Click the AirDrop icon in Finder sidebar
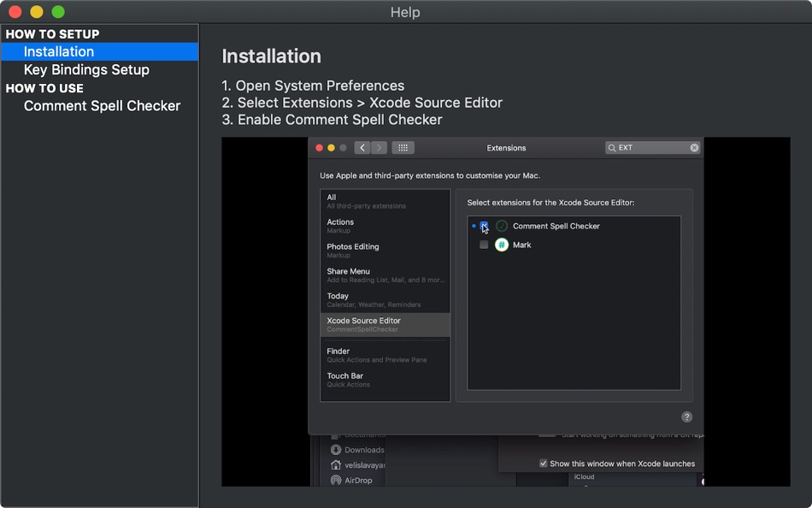This screenshot has height=508, width=812. (336, 481)
